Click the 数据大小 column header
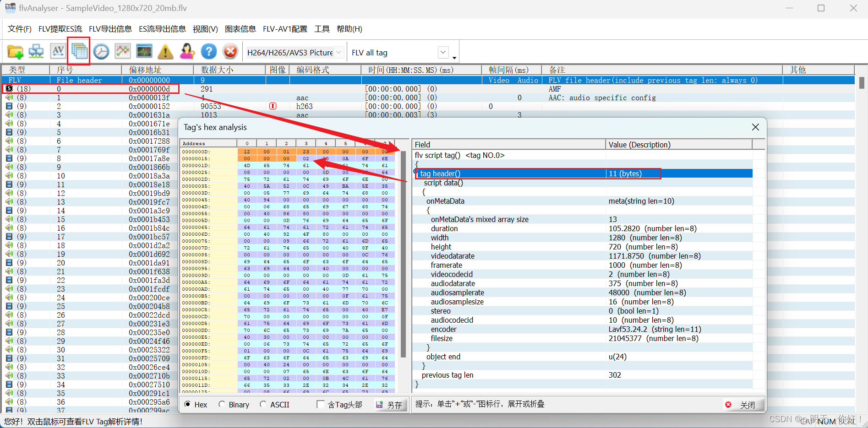This screenshot has height=428, width=868. click(x=229, y=70)
